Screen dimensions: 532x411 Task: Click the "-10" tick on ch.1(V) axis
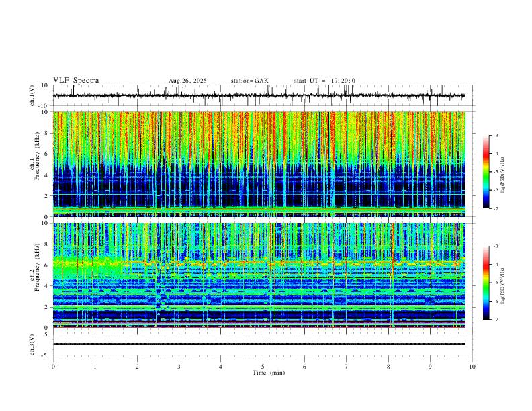click(x=44, y=106)
